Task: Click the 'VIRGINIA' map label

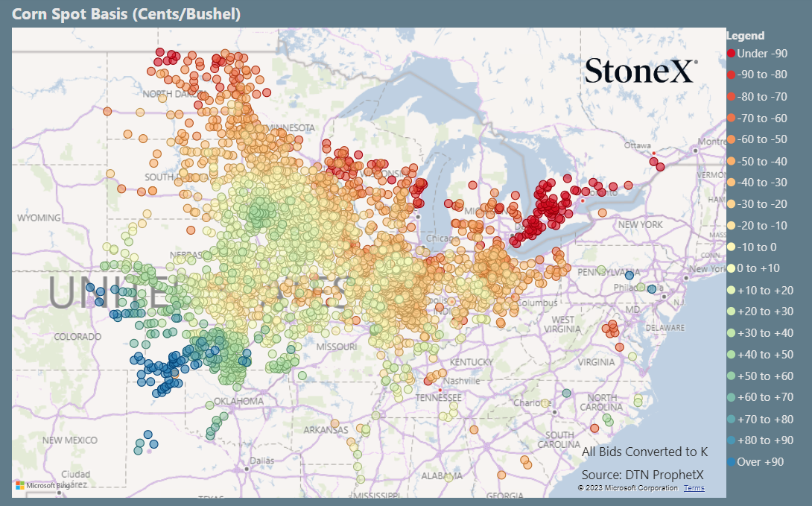Action: click(x=596, y=362)
